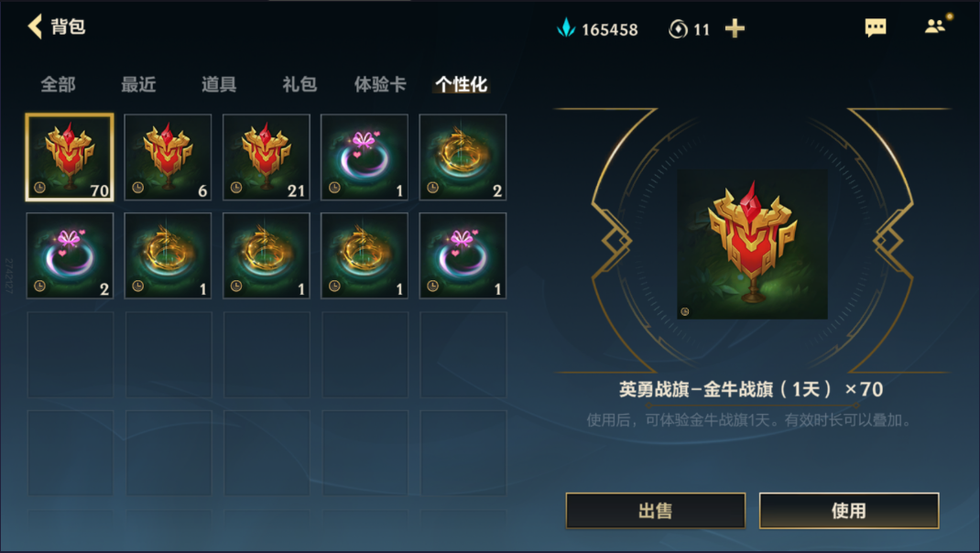Open the 礼包 tab
Screen dimensions: 980x553
299,84
